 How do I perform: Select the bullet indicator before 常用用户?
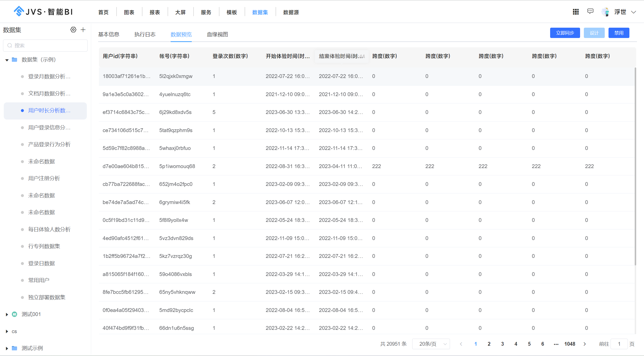coord(22,280)
